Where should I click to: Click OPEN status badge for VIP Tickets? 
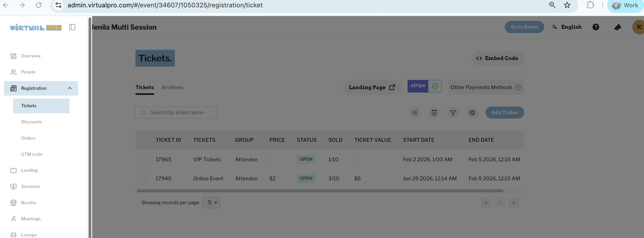pyautogui.click(x=306, y=159)
